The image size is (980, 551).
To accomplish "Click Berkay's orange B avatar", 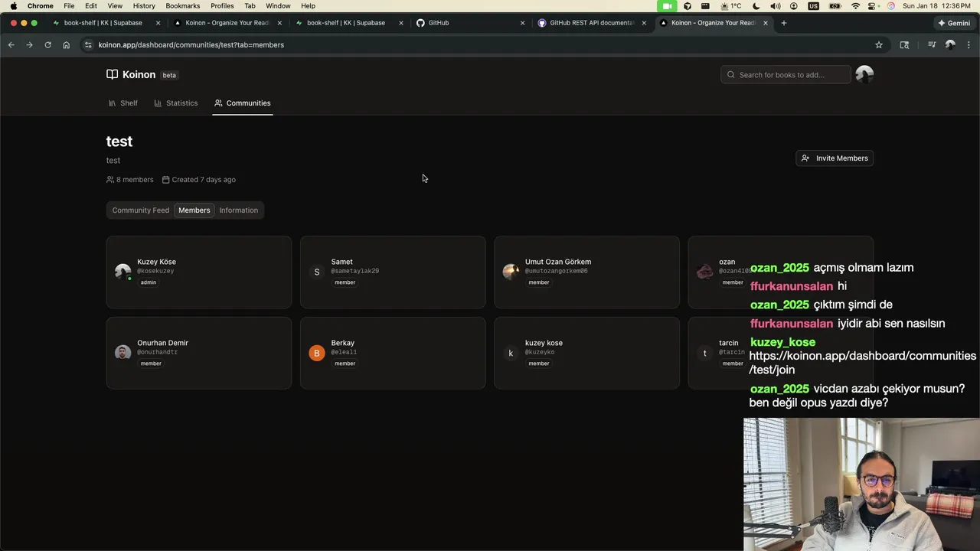I will coord(317,353).
